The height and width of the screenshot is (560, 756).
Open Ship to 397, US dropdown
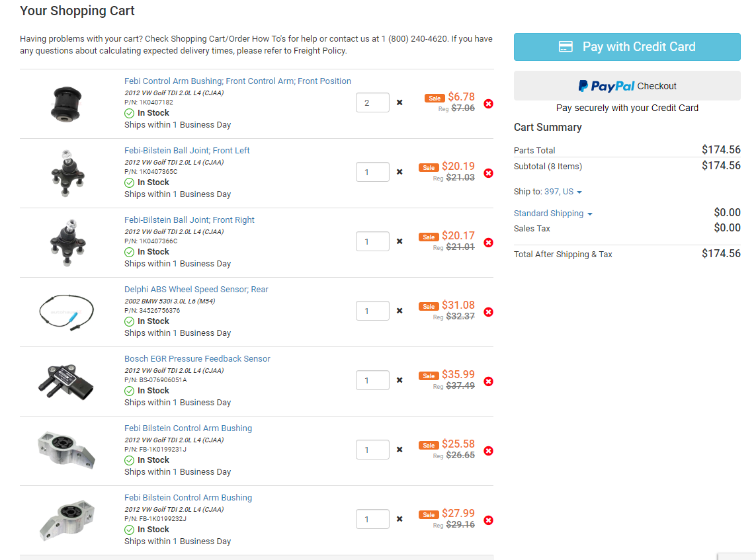pyautogui.click(x=563, y=192)
